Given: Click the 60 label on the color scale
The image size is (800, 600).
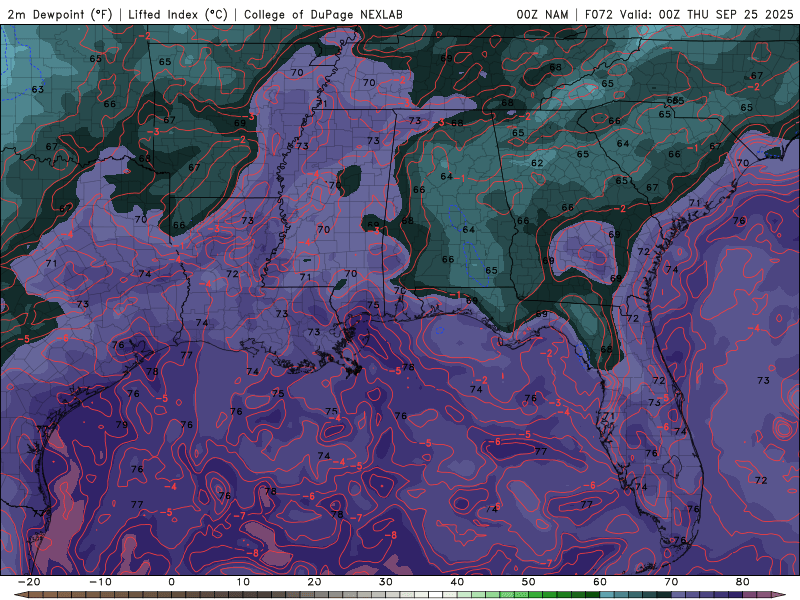Looking at the screenshot, I should [x=600, y=582].
